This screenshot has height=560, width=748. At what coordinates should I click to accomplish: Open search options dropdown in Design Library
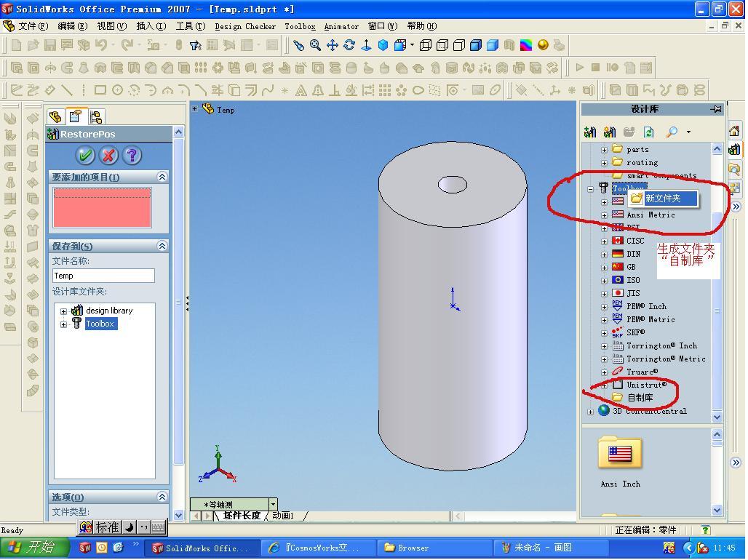coord(688,132)
